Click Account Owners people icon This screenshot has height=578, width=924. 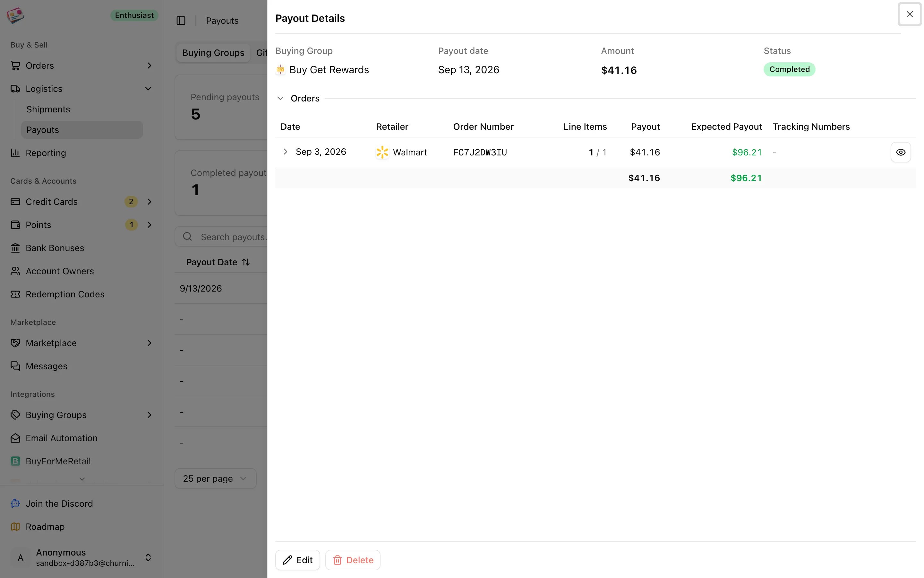[15, 271]
